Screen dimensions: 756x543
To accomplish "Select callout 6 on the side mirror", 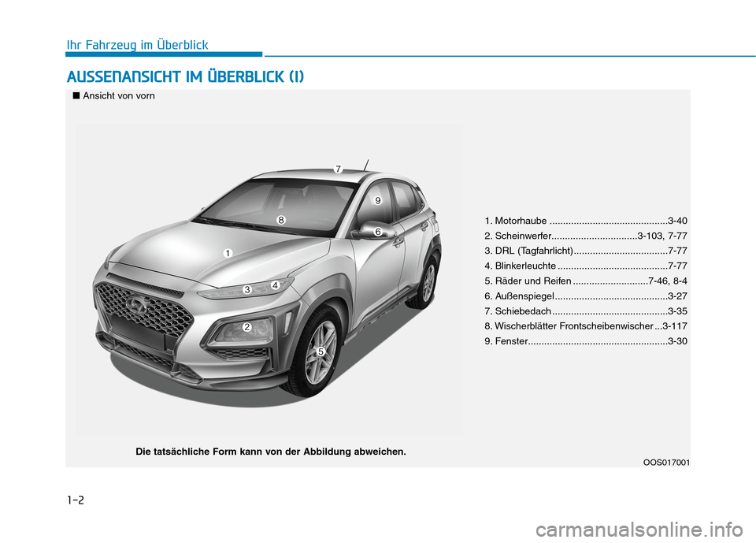I will click(378, 232).
